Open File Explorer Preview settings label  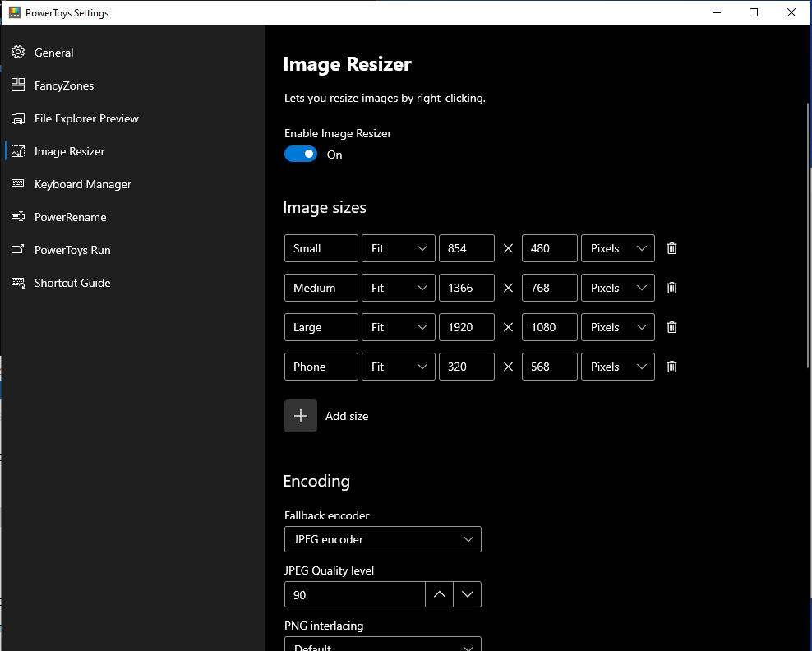click(x=86, y=118)
